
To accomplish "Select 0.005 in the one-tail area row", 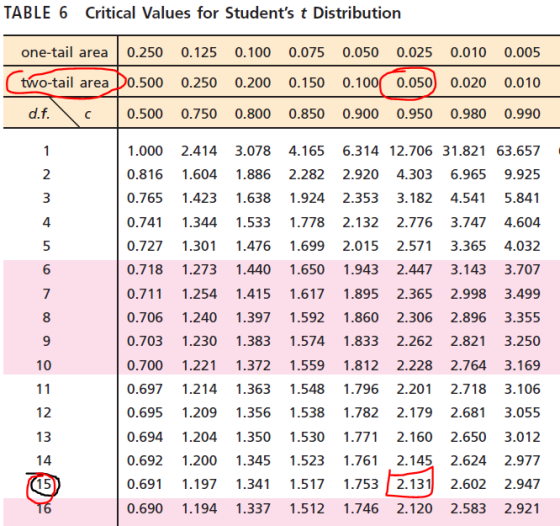I will coord(522,52).
